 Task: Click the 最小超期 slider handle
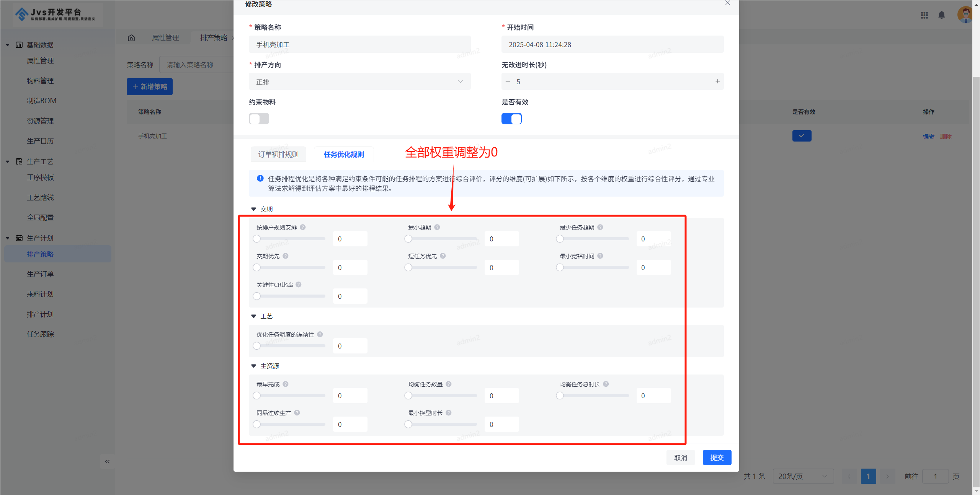click(x=408, y=238)
